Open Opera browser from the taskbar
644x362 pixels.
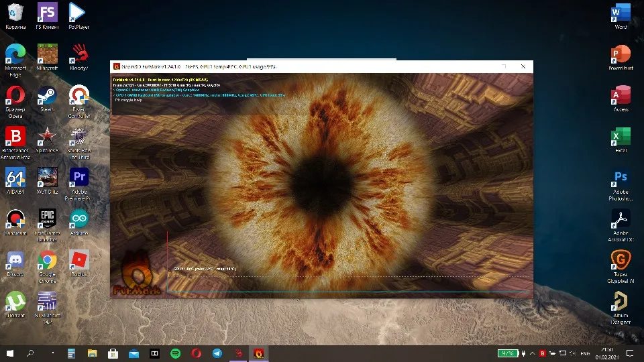click(197, 353)
